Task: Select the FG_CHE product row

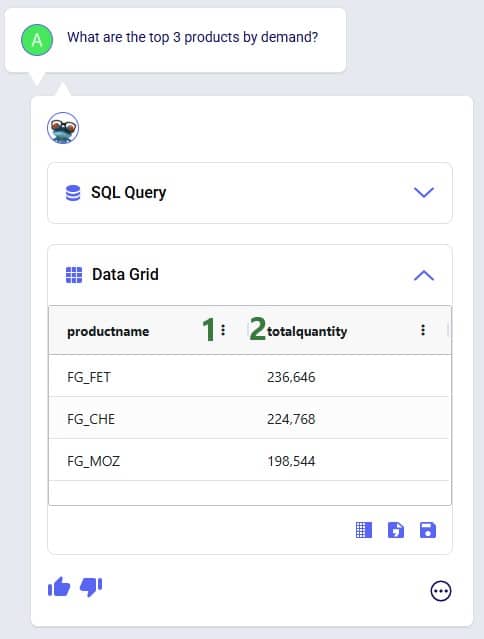Action: tap(249, 419)
